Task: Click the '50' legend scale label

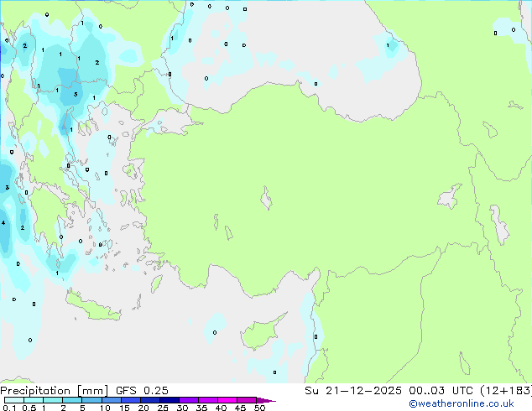Action: pos(259,408)
